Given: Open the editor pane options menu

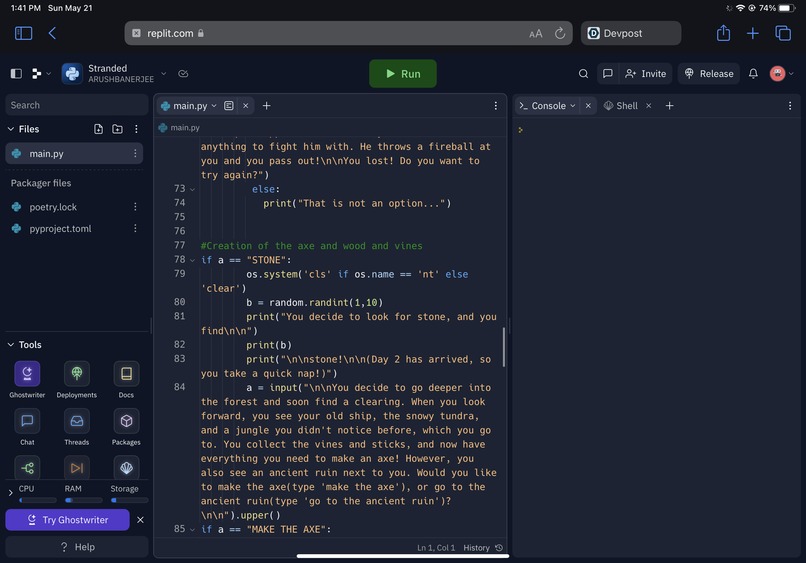Looking at the screenshot, I should tap(496, 105).
